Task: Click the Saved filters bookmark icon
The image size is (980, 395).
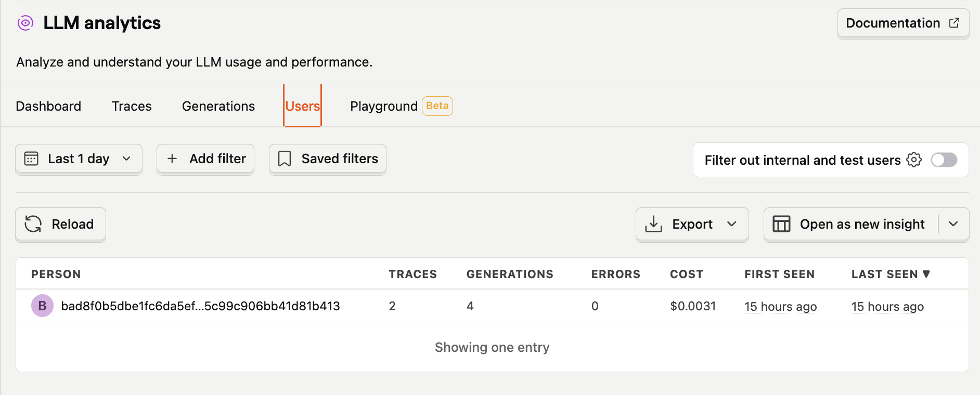Action: (285, 159)
